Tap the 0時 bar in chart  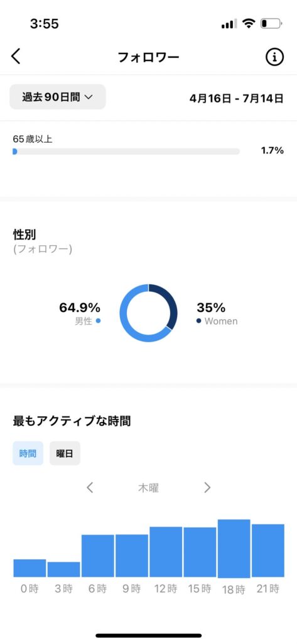[30, 568]
